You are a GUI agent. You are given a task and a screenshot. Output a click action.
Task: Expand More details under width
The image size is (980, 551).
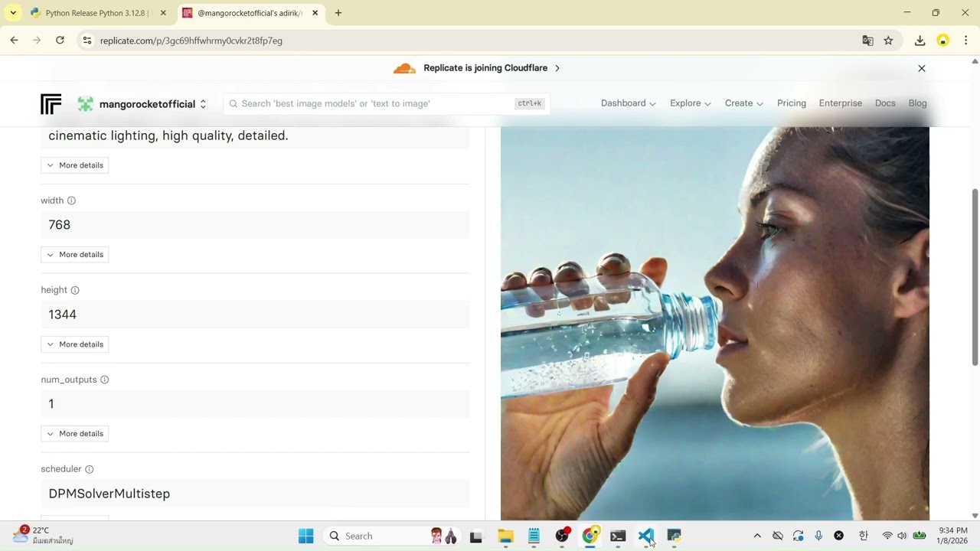coord(74,255)
